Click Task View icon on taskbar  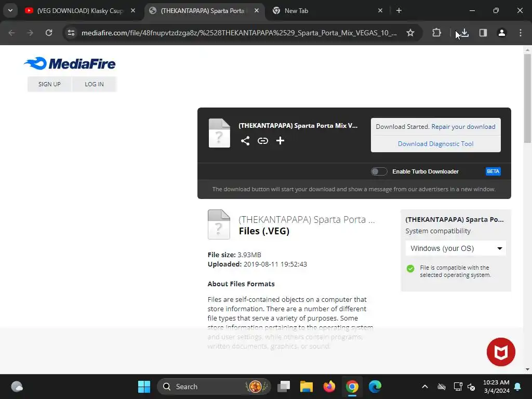click(x=284, y=387)
